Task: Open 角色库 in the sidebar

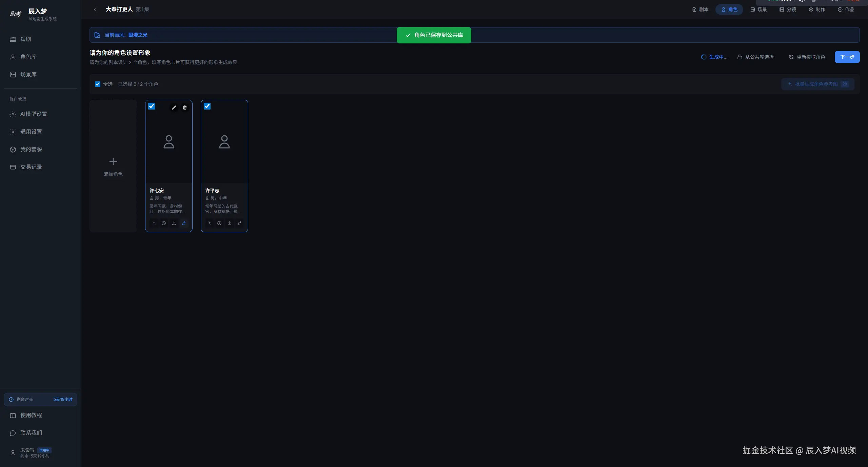Action: coord(28,57)
